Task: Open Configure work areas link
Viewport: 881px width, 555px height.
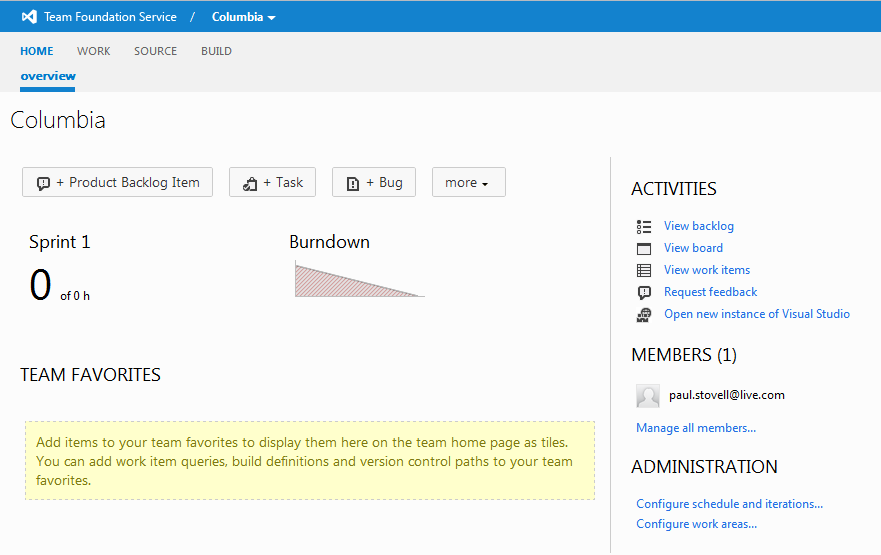Action: point(696,524)
